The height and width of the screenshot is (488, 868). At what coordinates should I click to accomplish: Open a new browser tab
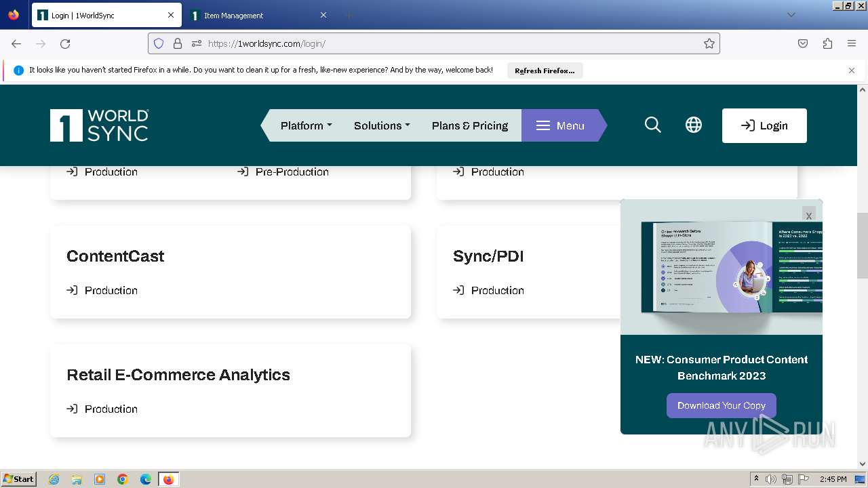click(349, 15)
